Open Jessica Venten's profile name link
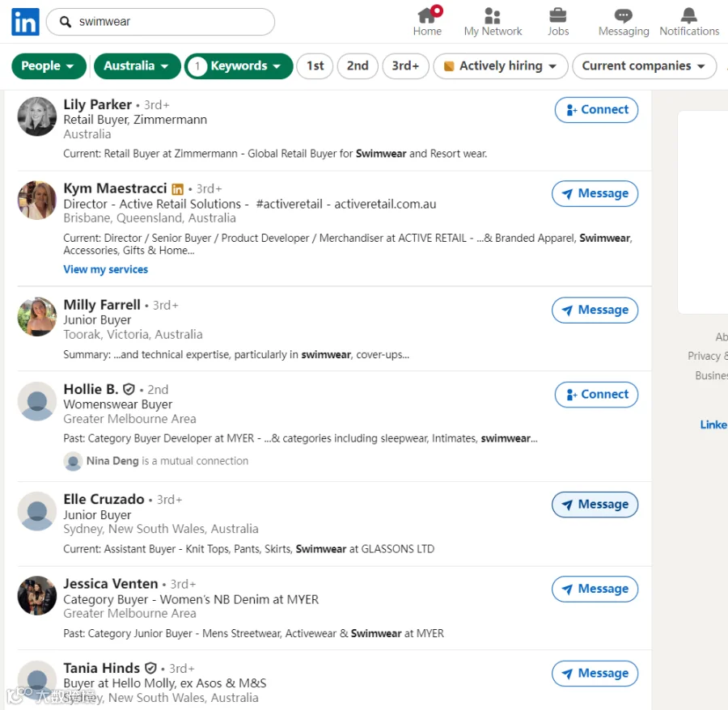 [111, 583]
